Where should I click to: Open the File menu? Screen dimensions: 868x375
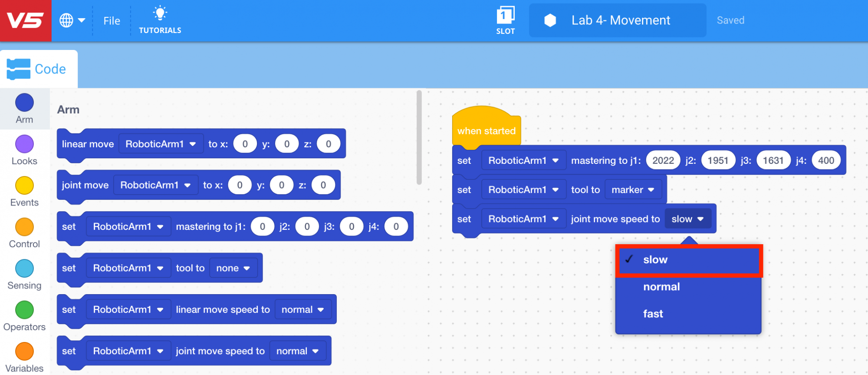(112, 21)
